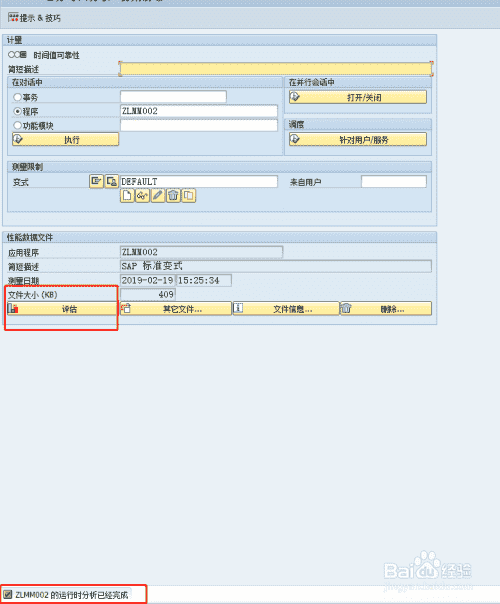Image resolution: width=500 pixels, height=604 pixels.
Task: Open the 提示 & 技巧 toolbar item
Action: point(34,18)
